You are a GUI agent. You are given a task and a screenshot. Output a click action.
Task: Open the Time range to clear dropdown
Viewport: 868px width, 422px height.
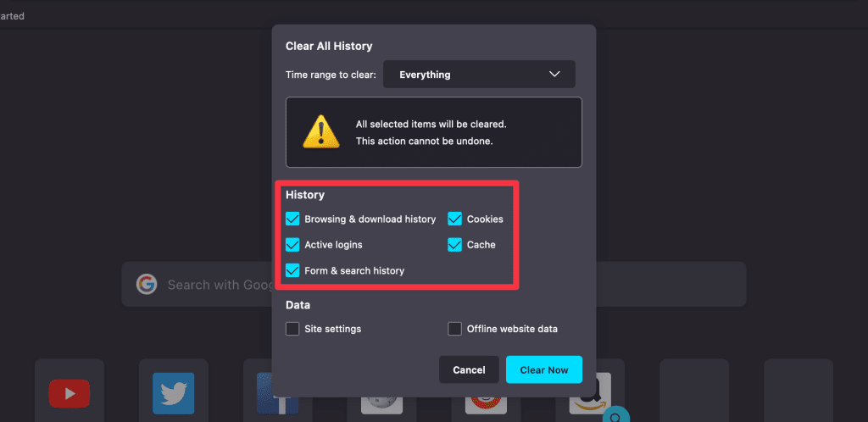[x=480, y=74]
